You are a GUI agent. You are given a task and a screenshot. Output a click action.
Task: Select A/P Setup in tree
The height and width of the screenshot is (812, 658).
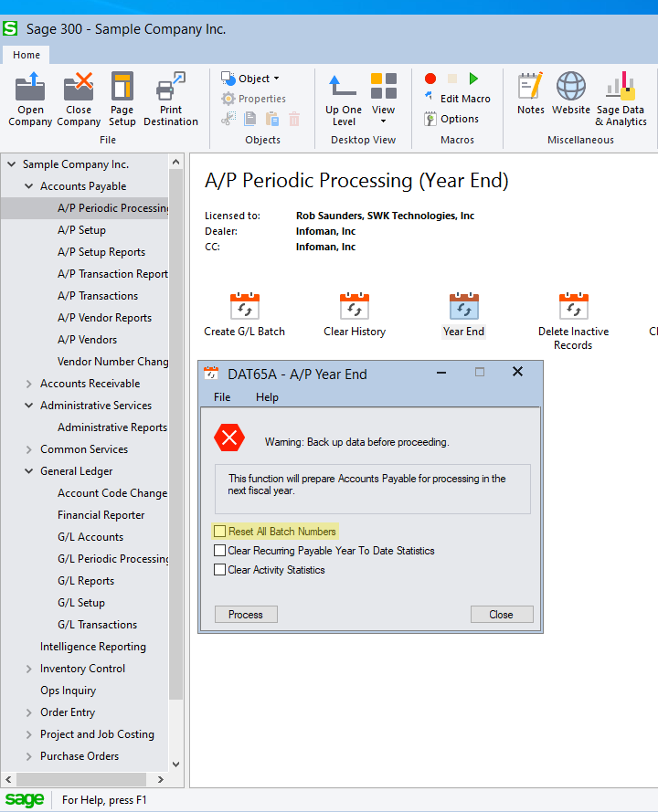pos(82,230)
